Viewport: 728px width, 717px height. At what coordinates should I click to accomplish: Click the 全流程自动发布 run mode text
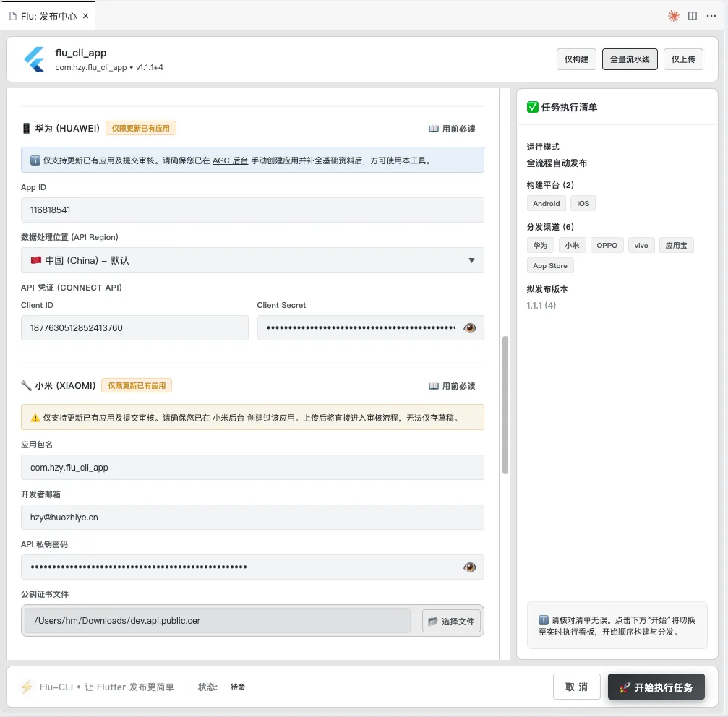[557, 163]
